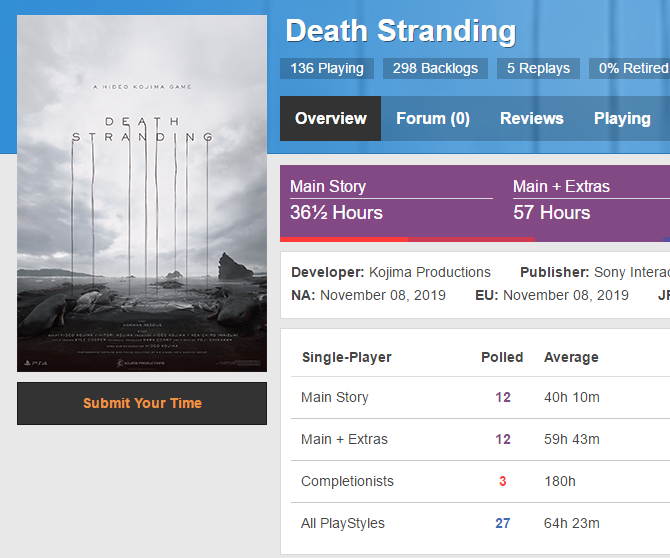Viewport: 670px width, 558px height.
Task: Switch to the Playing tab
Action: pos(622,118)
